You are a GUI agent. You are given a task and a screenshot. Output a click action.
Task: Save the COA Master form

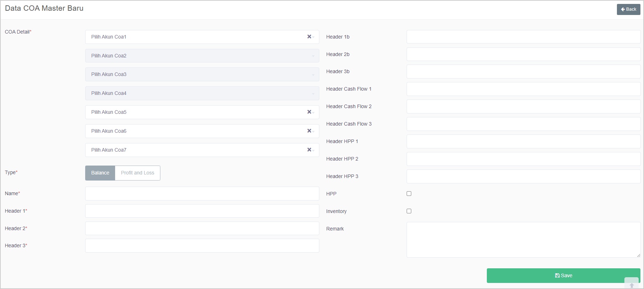click(563, 275)
